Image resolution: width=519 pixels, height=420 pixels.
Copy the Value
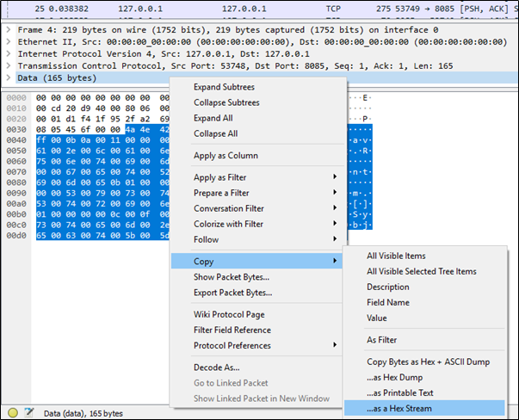[x=377, y=318]
